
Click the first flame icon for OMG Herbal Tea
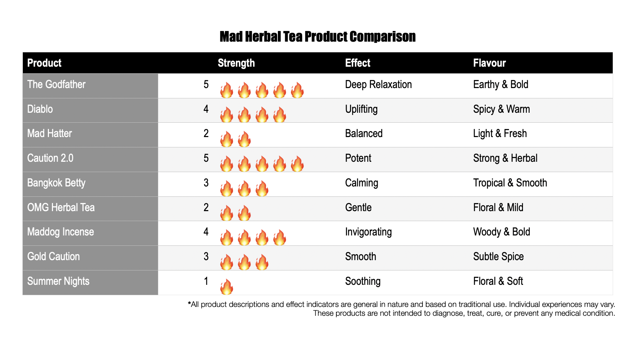(227, 213)
